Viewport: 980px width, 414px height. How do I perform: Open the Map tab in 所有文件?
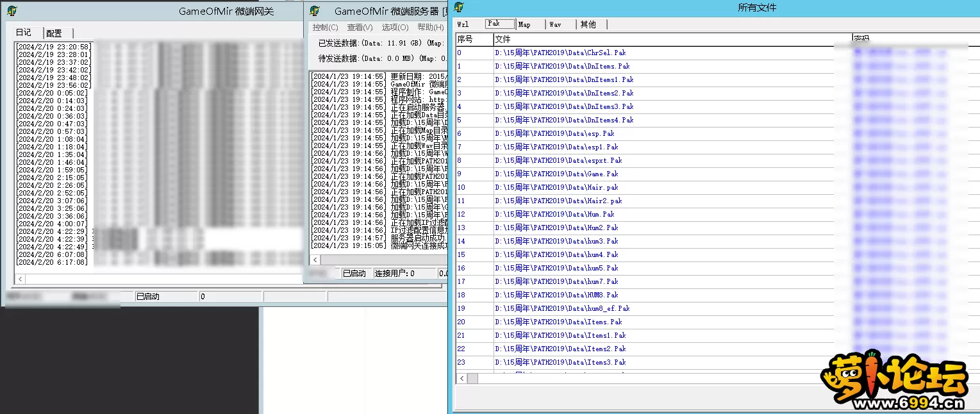pos(524,24)
